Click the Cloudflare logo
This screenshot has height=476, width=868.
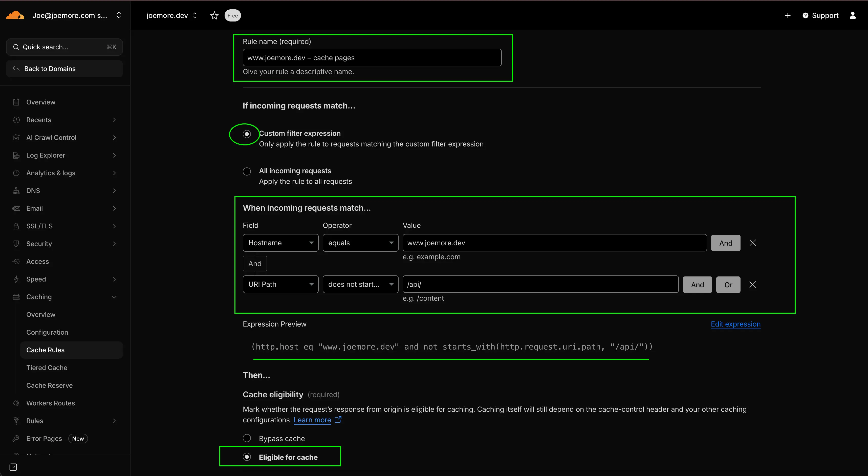[x=15, y=15]
